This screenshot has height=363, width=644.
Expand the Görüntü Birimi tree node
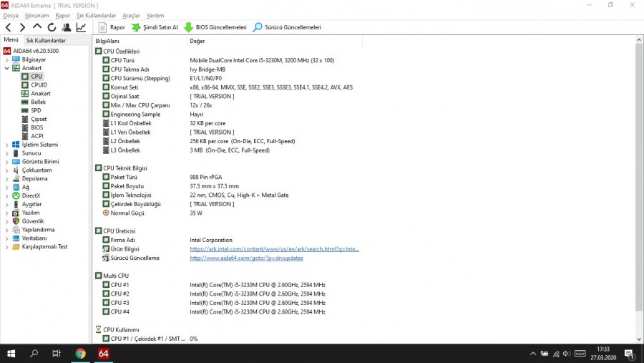[6, 162]
